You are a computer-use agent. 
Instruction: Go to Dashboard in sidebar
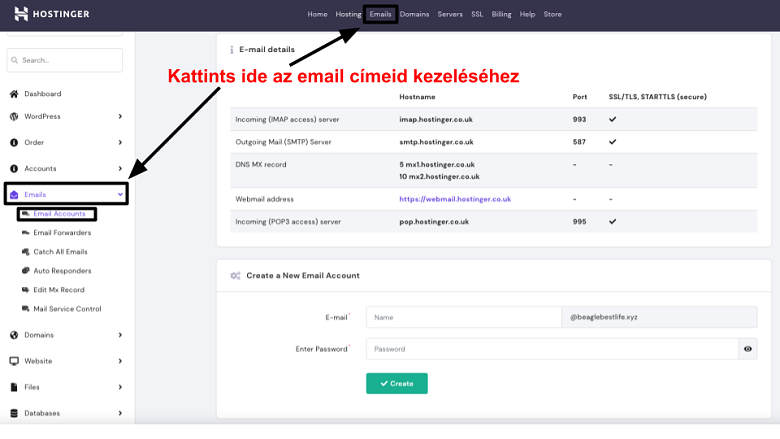[43, 94]
